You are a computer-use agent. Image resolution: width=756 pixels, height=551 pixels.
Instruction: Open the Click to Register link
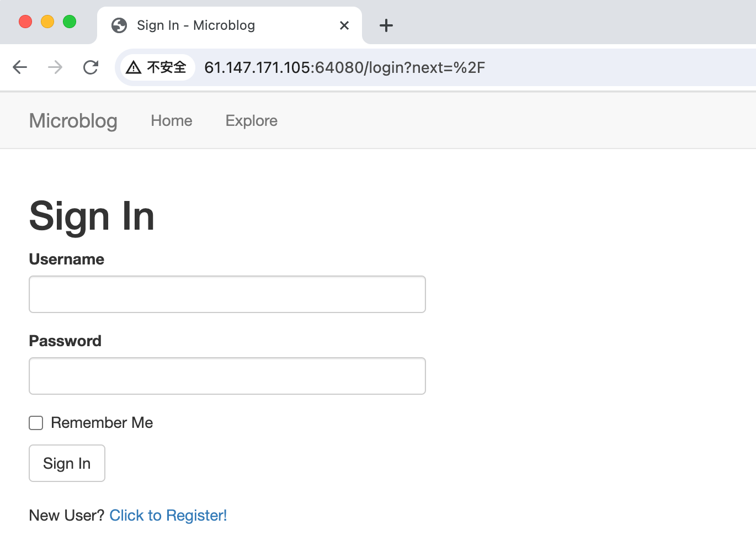tap(168, 515)
